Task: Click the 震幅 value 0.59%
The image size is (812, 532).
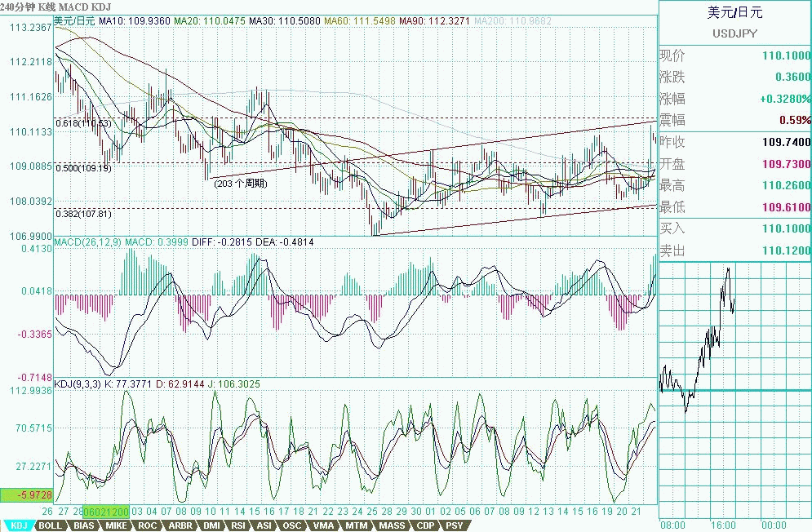Action: pos(795,120)
